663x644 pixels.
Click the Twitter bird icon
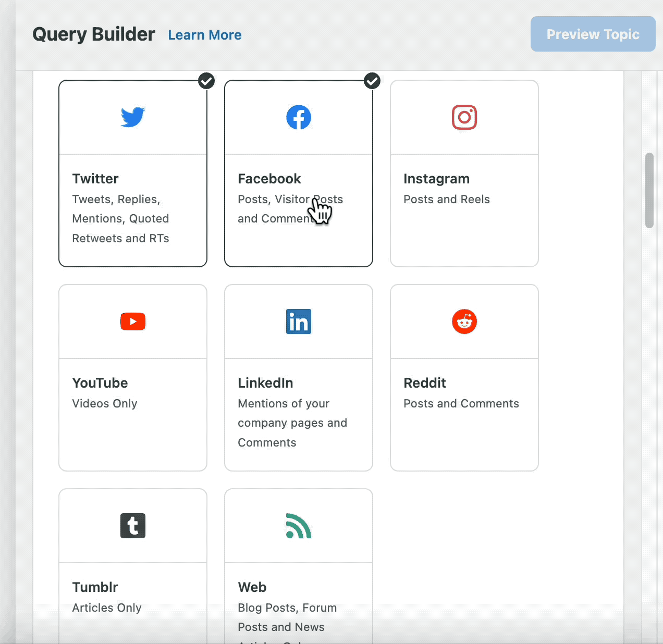pyautogui.click(x=133, y=117)
